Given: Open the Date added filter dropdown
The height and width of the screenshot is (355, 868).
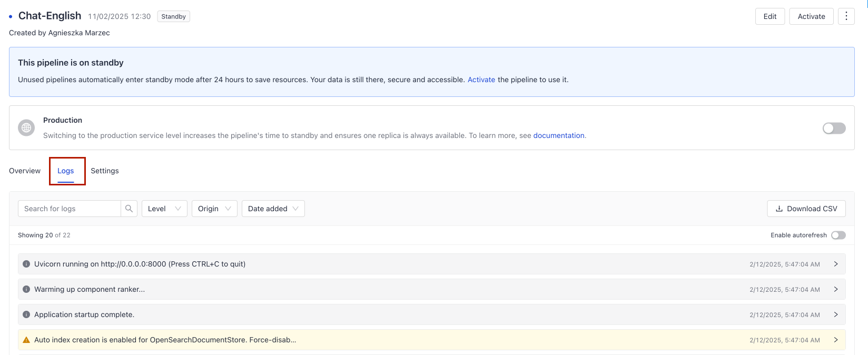Looking at the screenshot, I should click(273, 209).
